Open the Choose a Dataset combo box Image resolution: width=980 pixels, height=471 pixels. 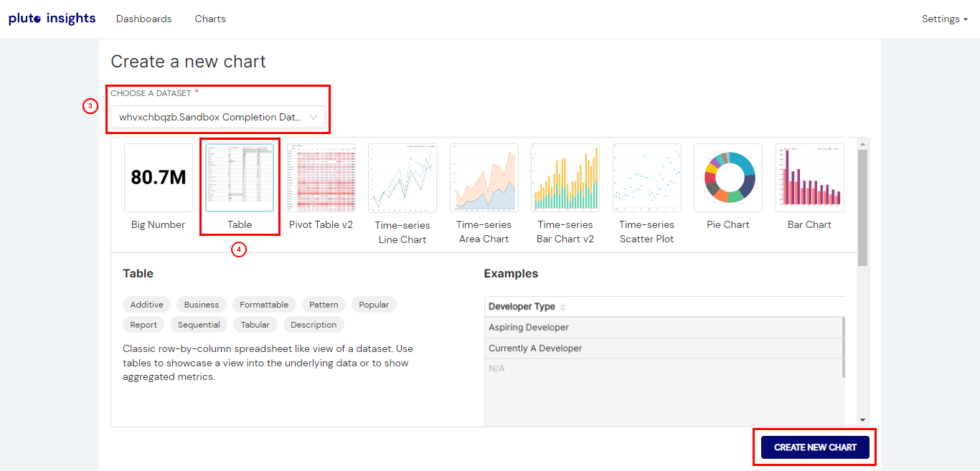[x=218, y=117]
